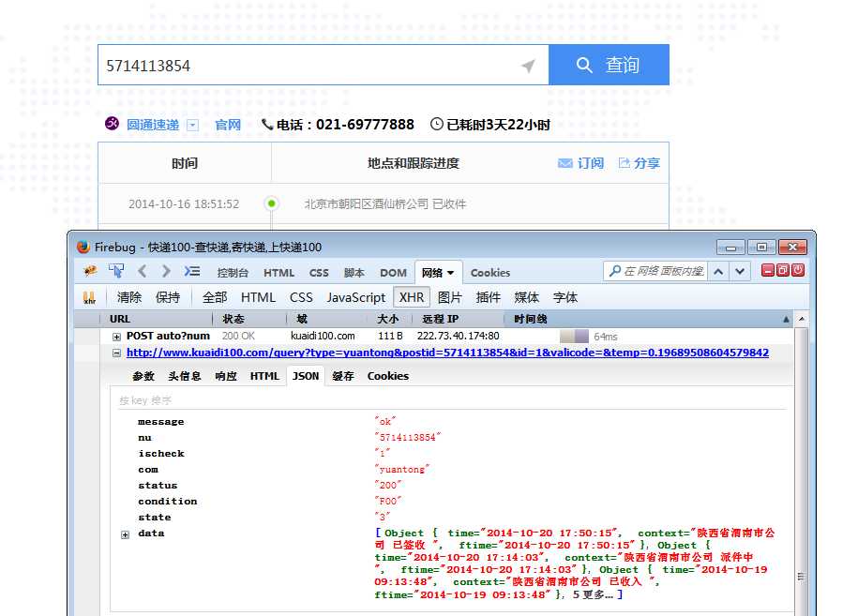This screenshot has width=843, height=616.
Task: Filter requests by HTML type
Action: [258, 297]
